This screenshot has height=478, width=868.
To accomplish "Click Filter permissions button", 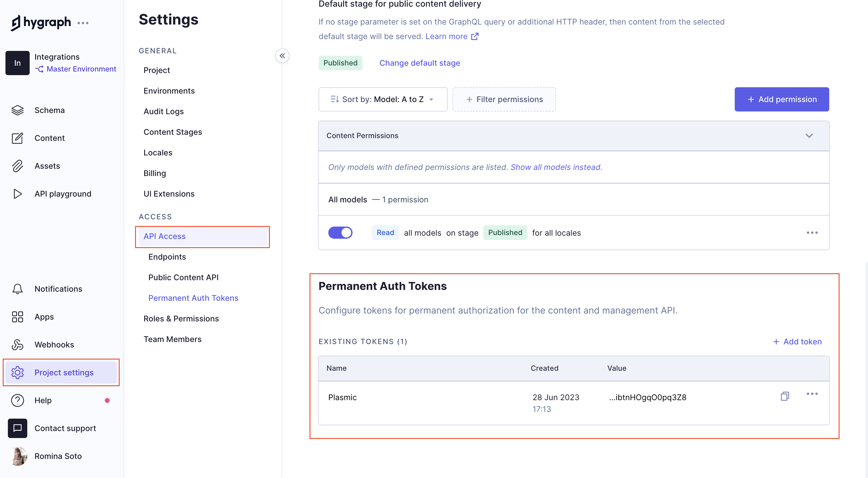I will 504,99.
